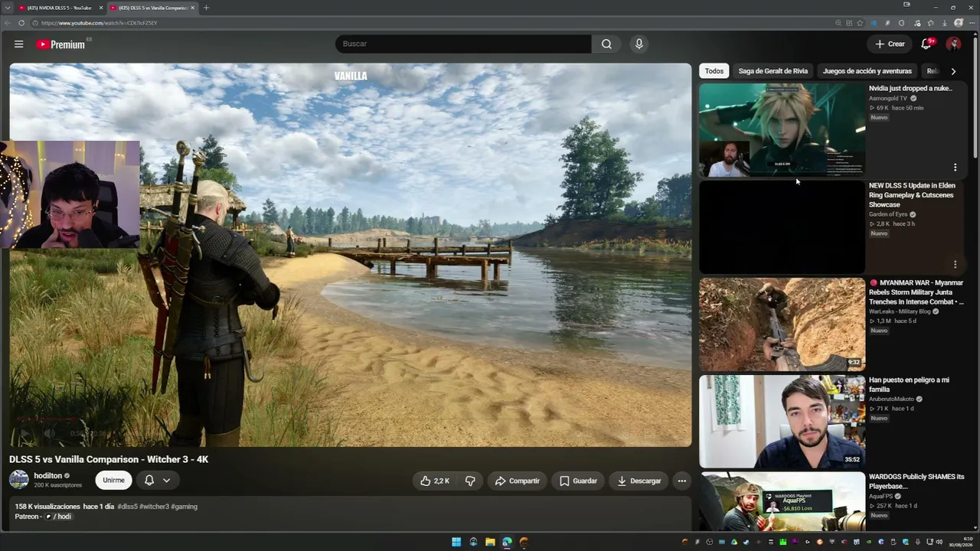The image size is (980, 551).
Task: Click the Unirme button
Action: [113, 480]
